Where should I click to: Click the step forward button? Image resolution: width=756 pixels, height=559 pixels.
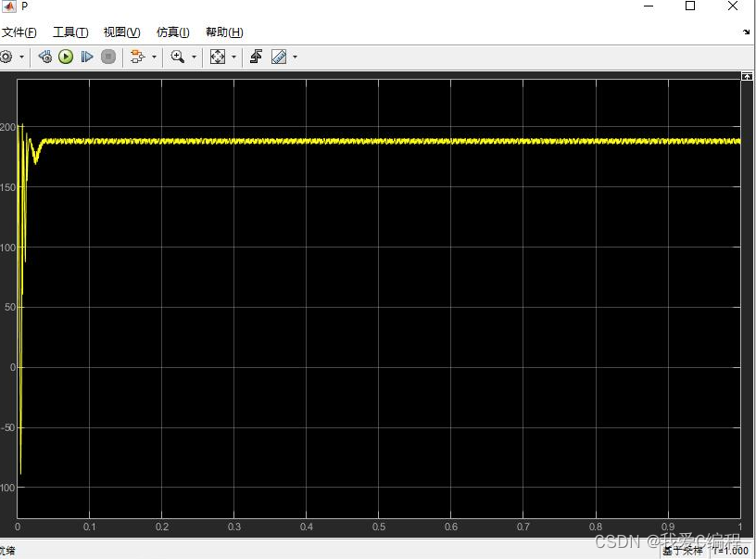pyautogui.click(x=87, y=57)
